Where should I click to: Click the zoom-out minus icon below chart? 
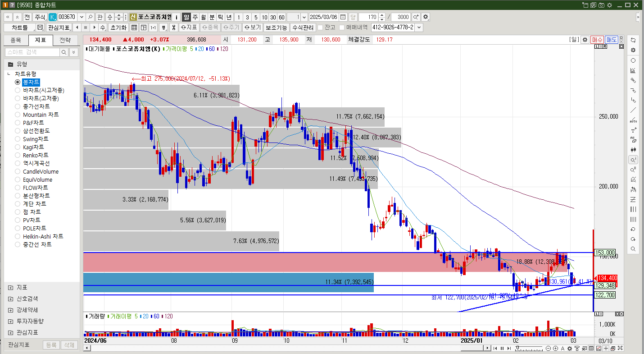click(x=548, y=349)
